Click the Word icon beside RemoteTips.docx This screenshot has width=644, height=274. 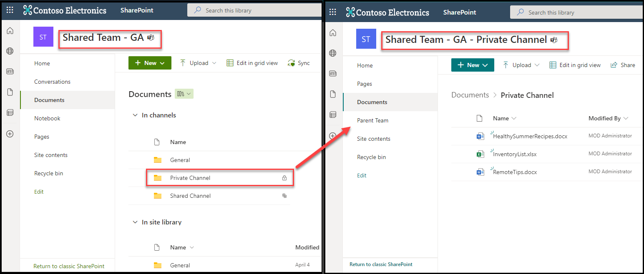[x=480, y=172]
